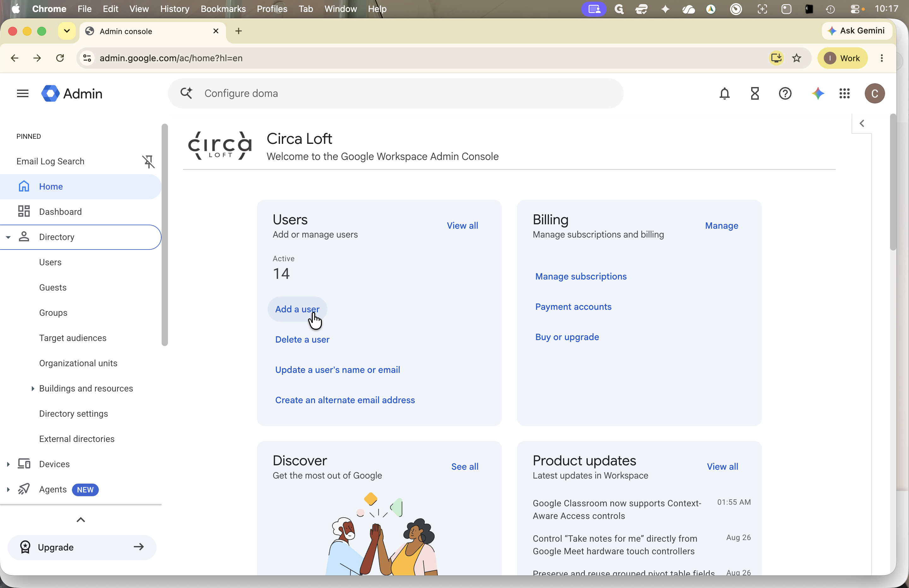Open the account avatar 'C'
The height and width of the screenshot is (588, 909).
pyautogui.click(x=875, y=94)
